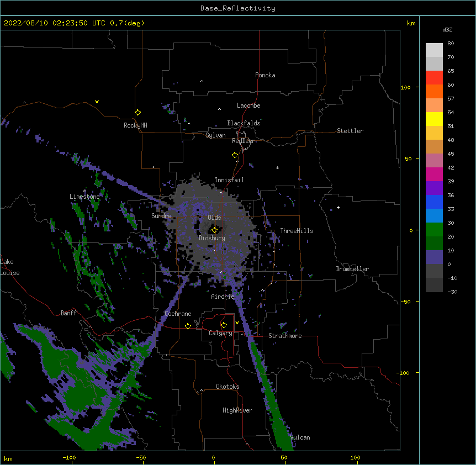Click the Stettler label
This screenshot has width=476, height=465.
point(350,131)
